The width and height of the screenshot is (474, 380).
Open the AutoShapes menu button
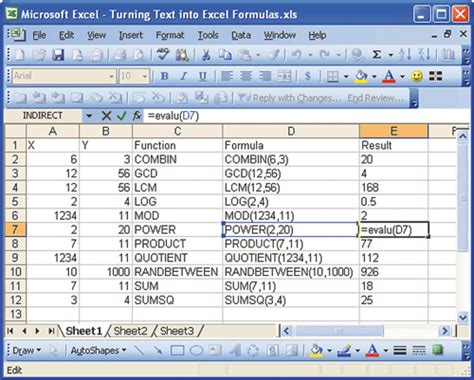click(98, 350)
